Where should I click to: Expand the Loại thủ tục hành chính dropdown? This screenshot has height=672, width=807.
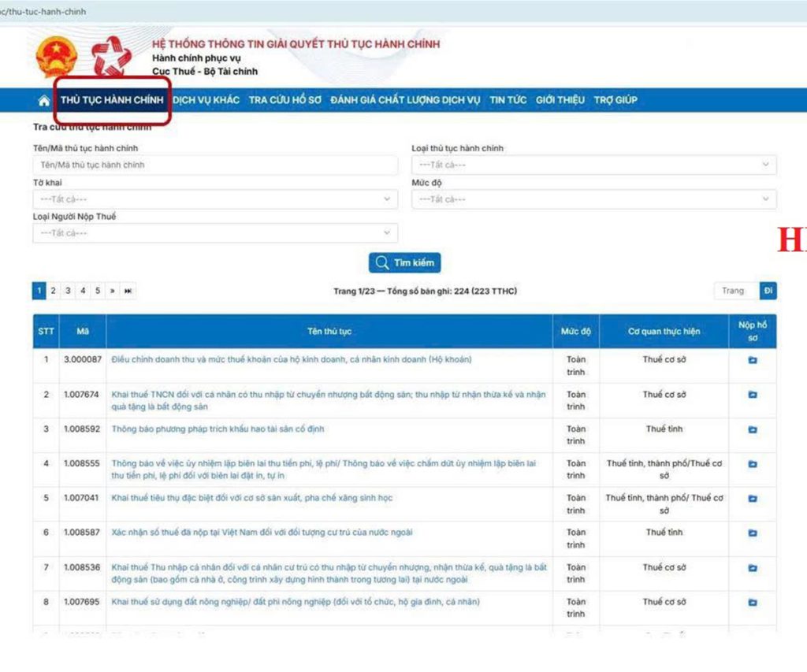point(593,165)
